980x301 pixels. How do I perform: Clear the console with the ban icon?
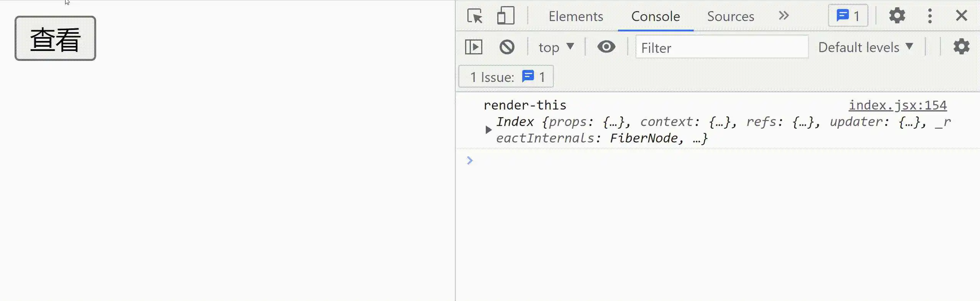pos(507,47)
